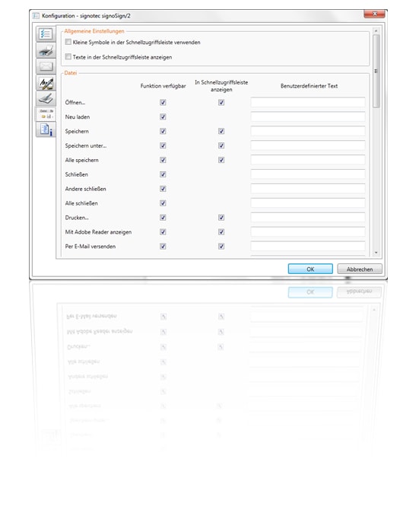Click the signoSign/2 title bar app icon
The height and width of the screenshot is (532, 419).
36,16
